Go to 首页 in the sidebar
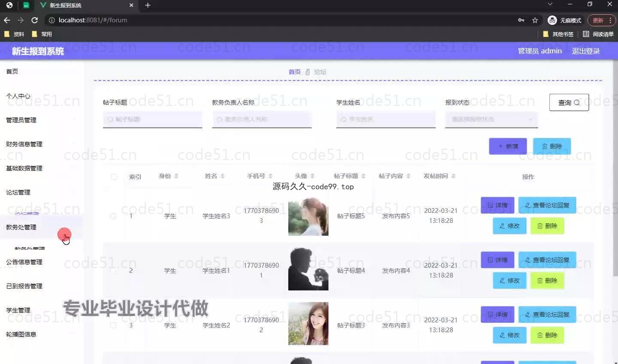618x364 pixels. coord(12,71)
